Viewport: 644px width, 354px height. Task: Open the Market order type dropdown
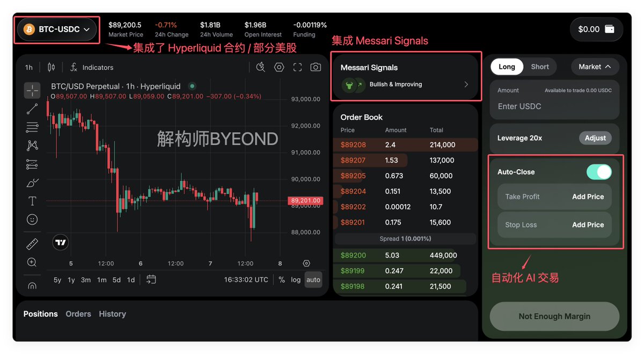coord(595,67)
